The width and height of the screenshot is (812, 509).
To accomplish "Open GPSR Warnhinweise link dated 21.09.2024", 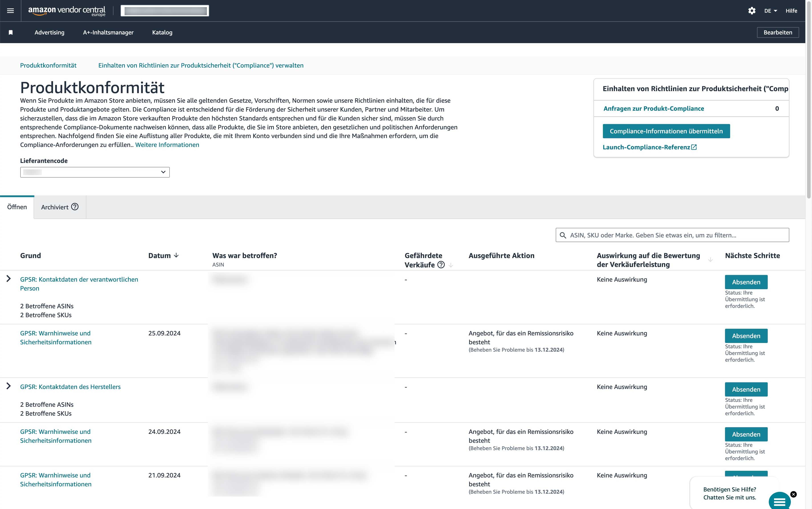I will pos(56,480).
